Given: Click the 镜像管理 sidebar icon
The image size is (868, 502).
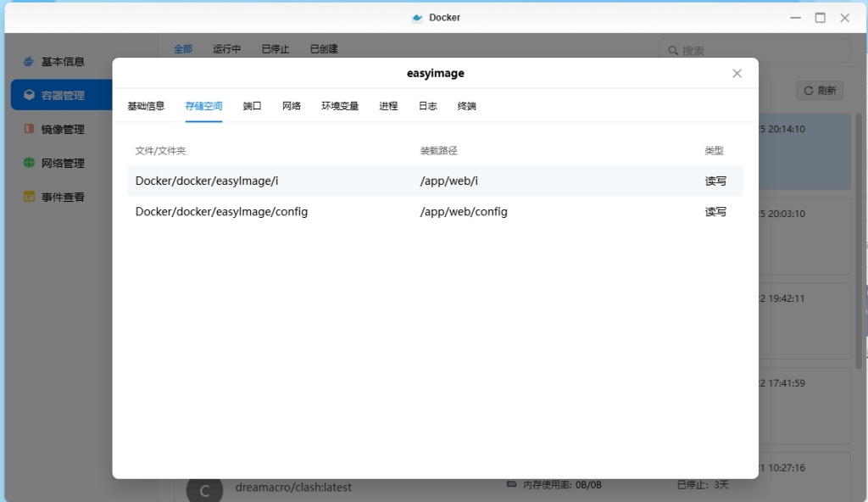Looking at the screenshot, I should [x=29, y=129].
